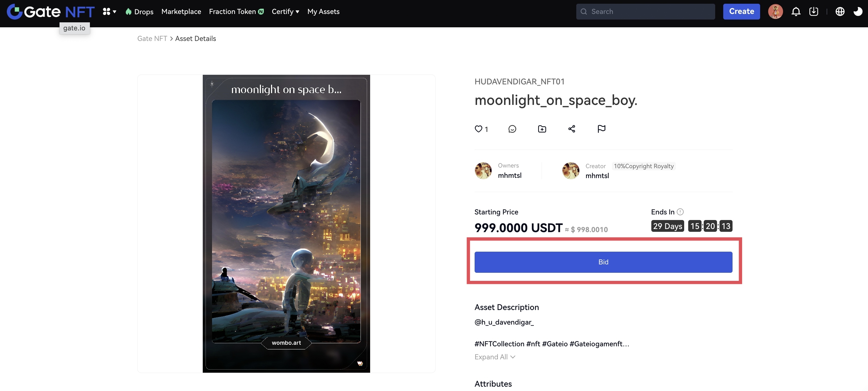
Task: Open the Marketplace tab
Action: (x=181, y=11)
